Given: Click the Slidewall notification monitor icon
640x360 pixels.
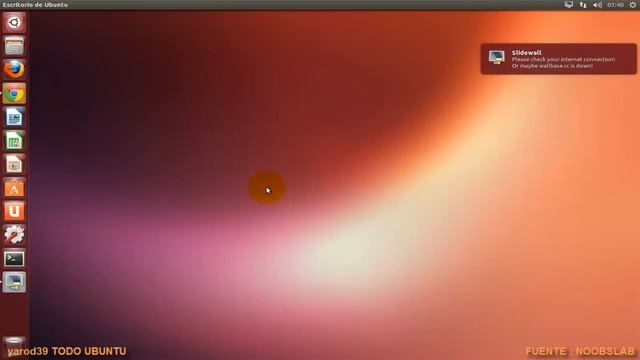Looking at the screenshot, I should coord(497,58).
